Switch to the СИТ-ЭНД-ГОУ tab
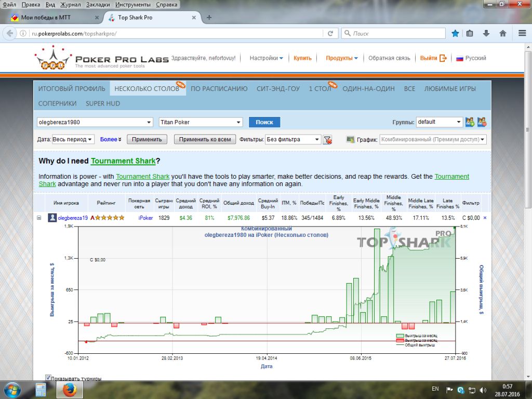The image size is (532, 399). 278,88
